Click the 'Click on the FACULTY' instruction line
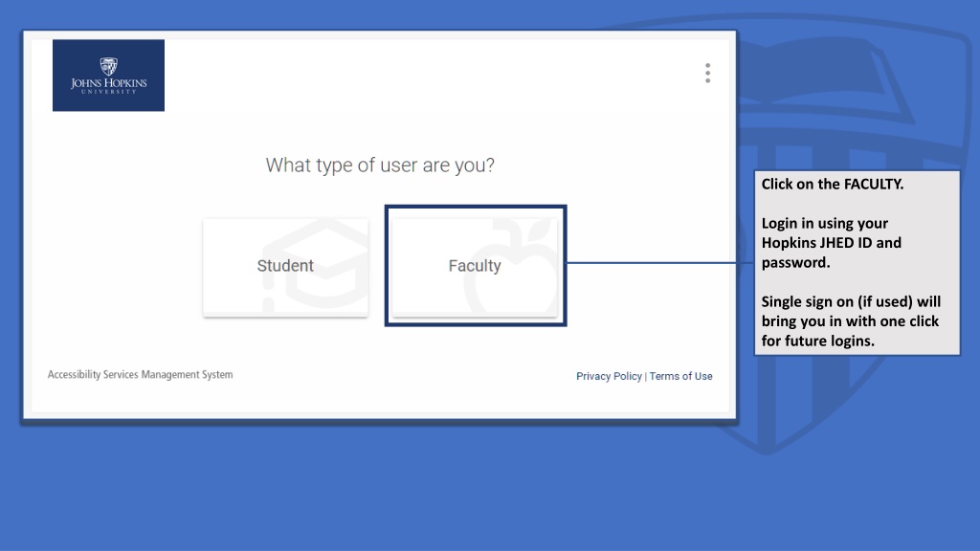980x551 pixels. (833, 185)
